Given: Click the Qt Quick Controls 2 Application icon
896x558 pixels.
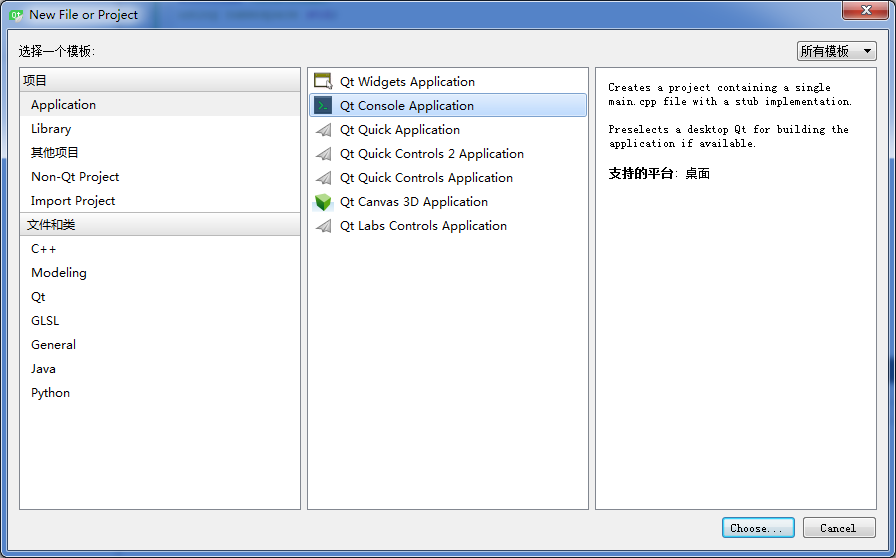Looking at the screenshot, I should [x=323, y=154].
